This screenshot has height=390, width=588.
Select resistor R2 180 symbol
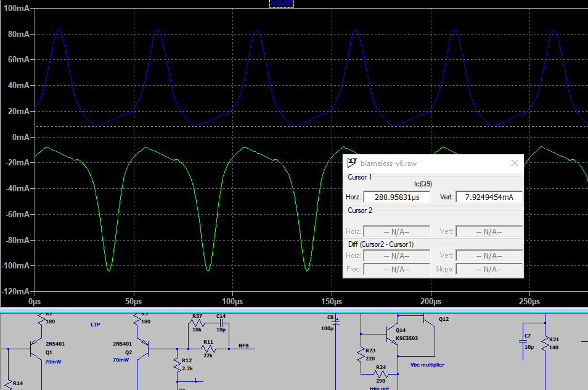(x=41, y=321)
